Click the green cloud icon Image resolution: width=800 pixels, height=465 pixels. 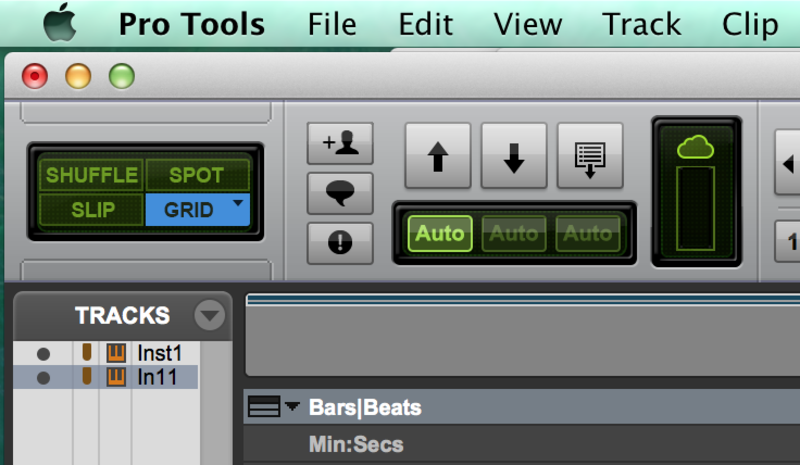(695, 148)
